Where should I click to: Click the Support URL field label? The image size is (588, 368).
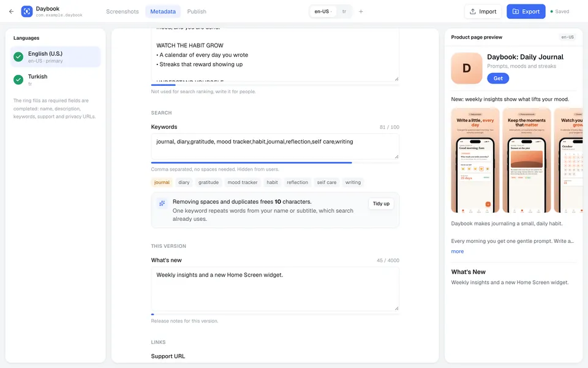pos(168,356)
